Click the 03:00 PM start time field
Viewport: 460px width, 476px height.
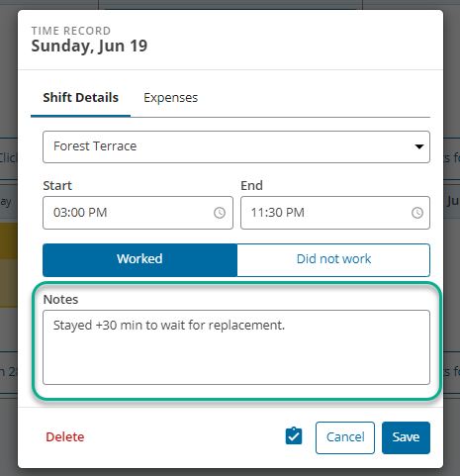(x=138, y=213)
